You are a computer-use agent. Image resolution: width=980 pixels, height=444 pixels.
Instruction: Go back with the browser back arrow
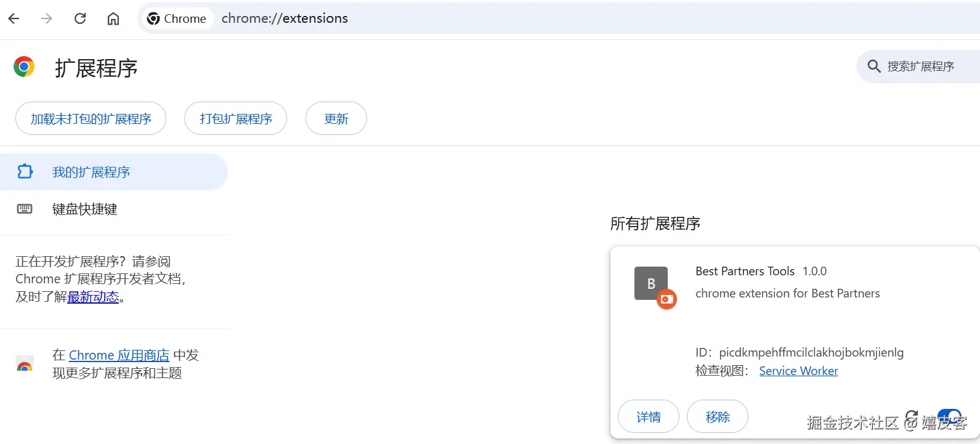point(14,18)
